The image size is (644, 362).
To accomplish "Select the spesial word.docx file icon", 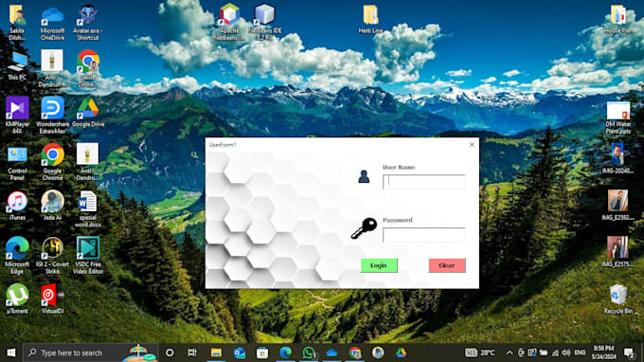I will click(x=88, y=209).
